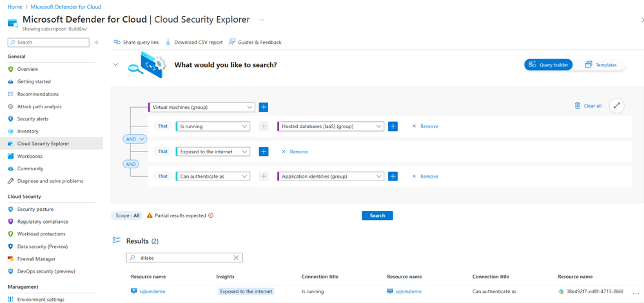The width and height of the screenshot is (644, 303).
Task: Click the second AND operator pill
Action: click(131, 164)
